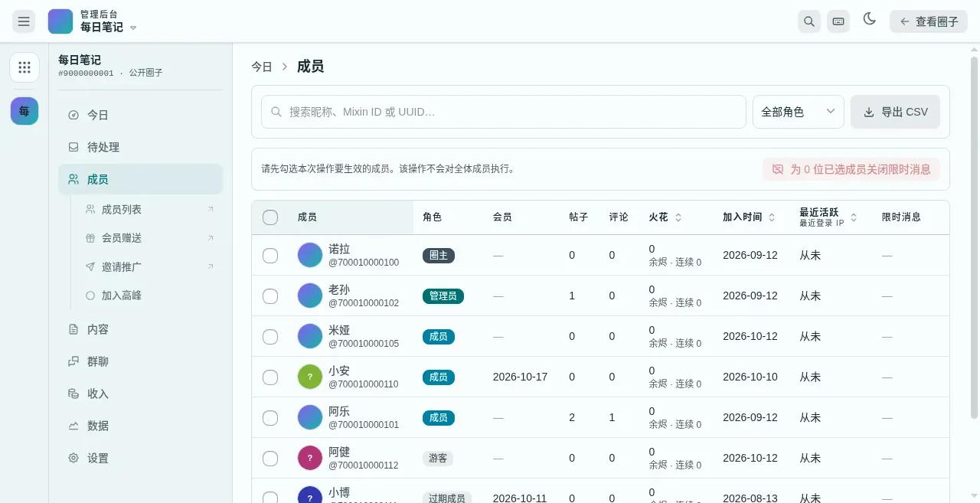
Task: Open keyboard shortcuts icon
Action: point(838,21)
